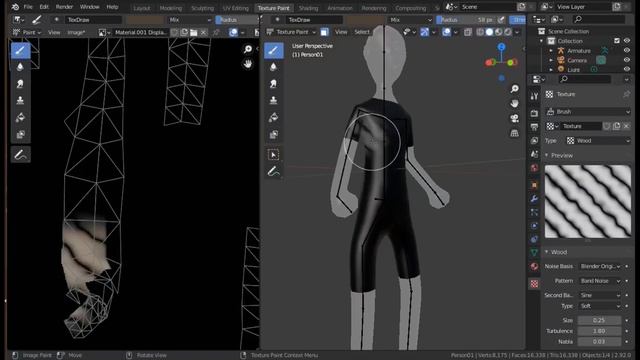
Task: Click pan hand icon in 3D viewport
Action: (515, 103)
